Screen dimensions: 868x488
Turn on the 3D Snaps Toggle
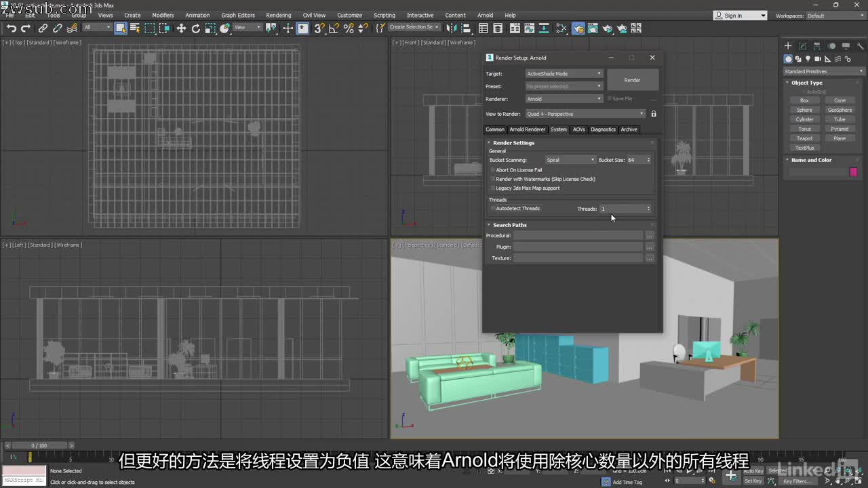(319, 28)
